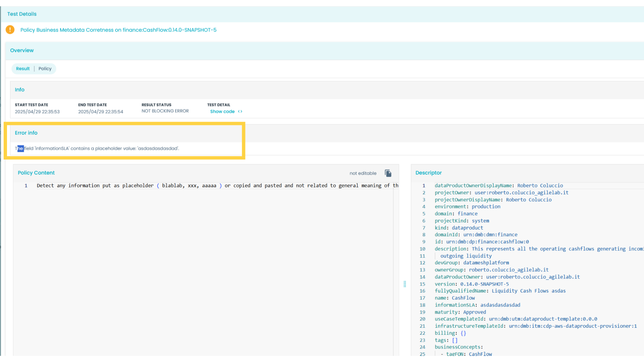Click the end test date value 2025/04/29 22:35:54
The height and width of the screenshot is (362, 644).
point(101,112)
